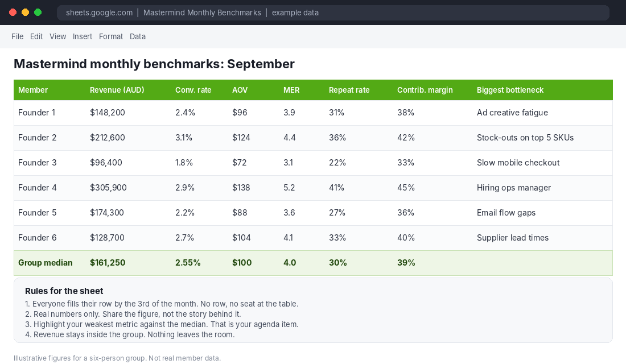The height and width of the screenshot is (364, 626).
Task: Click the Hiring ops manager cell
Action: point(514,188)
